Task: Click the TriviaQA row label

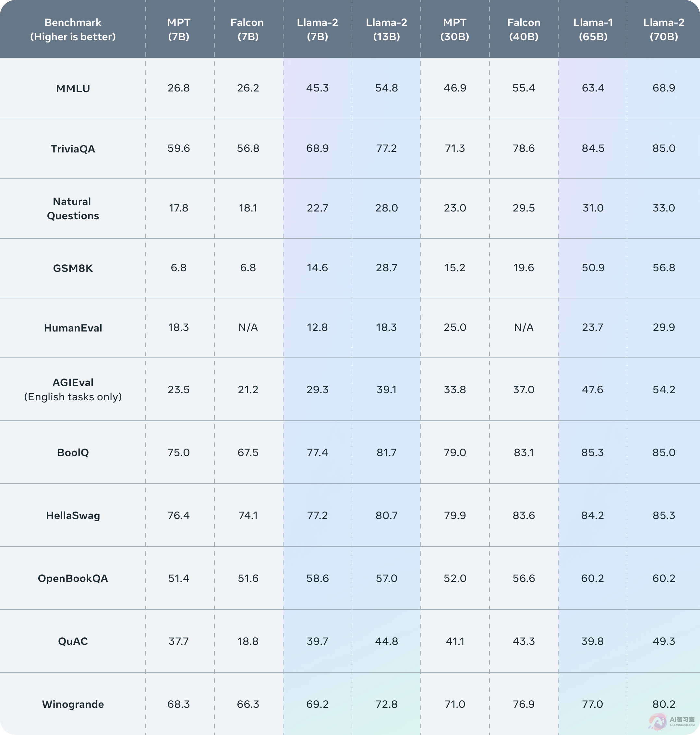Action: (x=73, y=149)
